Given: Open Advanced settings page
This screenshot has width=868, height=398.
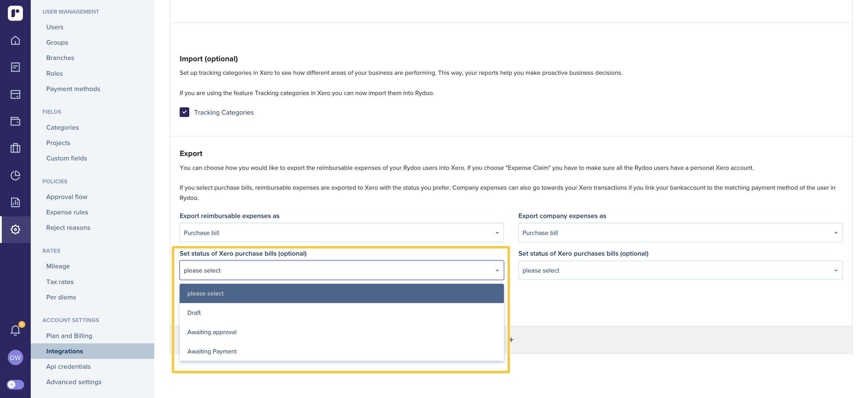Looking at the screenshot, I should (x=74, y=382).
